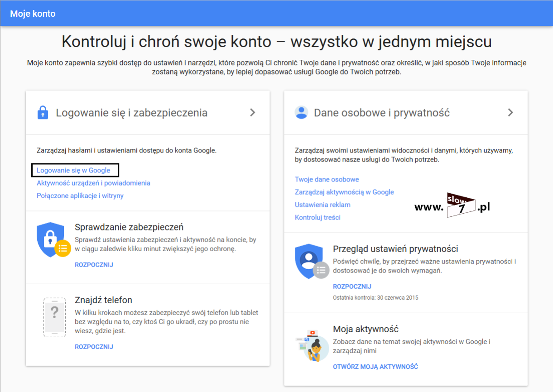The height and width of the screenshot is (392, 553).
Task: Click the privacy checkup shield icon with the person
Action: pyautogui.click(x=312, y=262)
